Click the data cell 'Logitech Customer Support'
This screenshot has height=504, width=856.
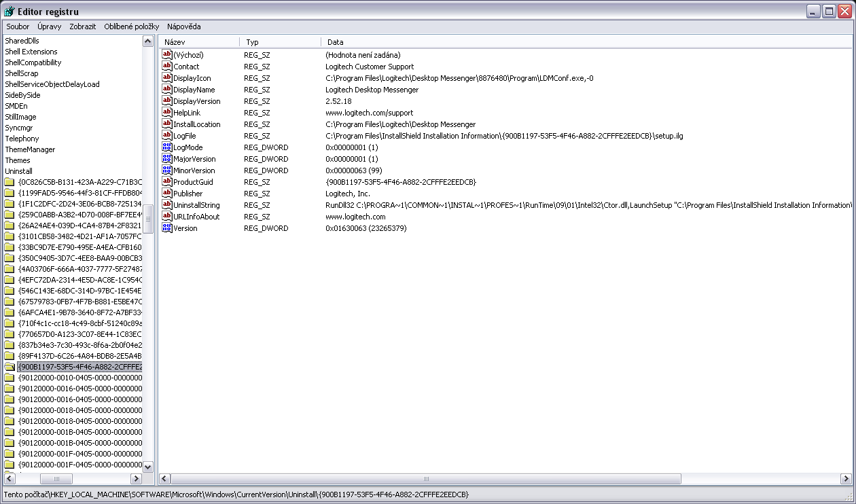pyautogui.click(x=370, y=67)
